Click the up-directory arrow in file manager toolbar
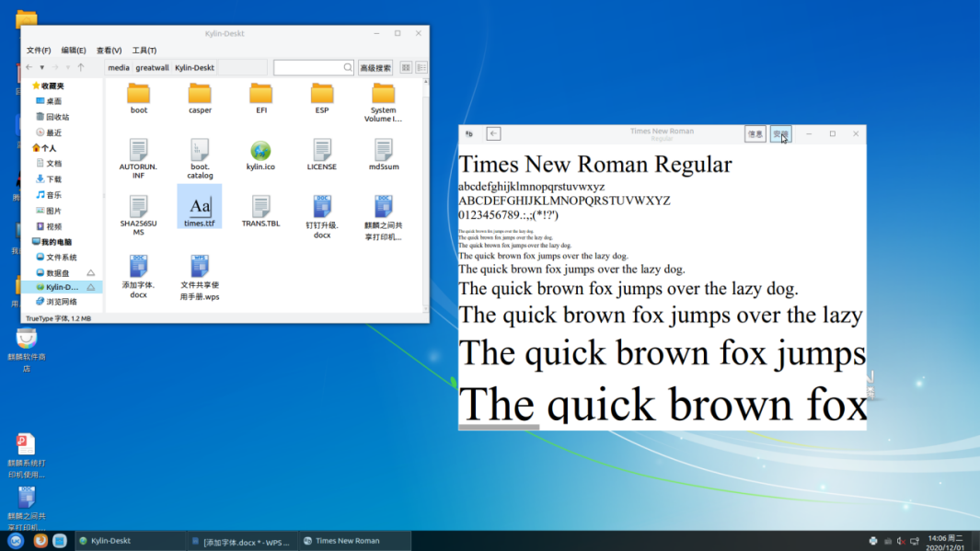980x551 pixels. tap(81, 68)
